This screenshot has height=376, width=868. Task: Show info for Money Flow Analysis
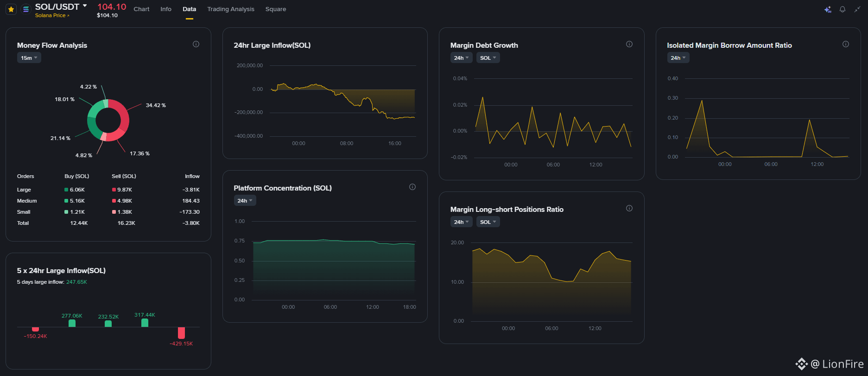[196, 44]
